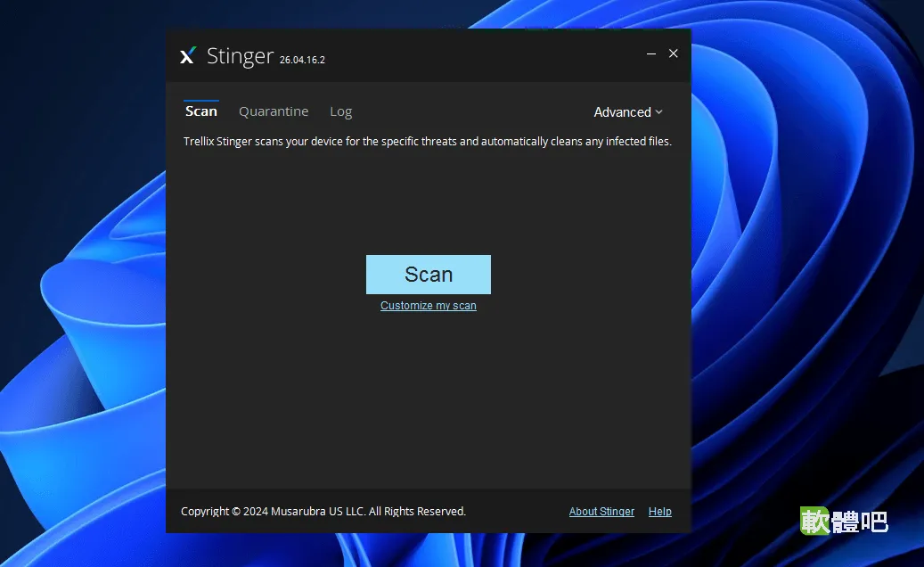Minimize the Stinger window
The width and height of the screenshot is (924, 567).
pos(651,53)
